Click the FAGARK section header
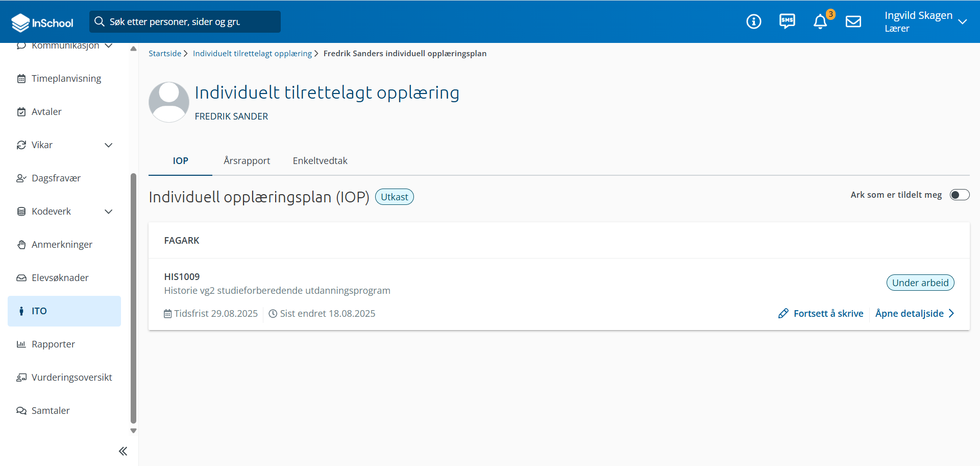This screenshot has height=466, width=980. coord(182,241)
